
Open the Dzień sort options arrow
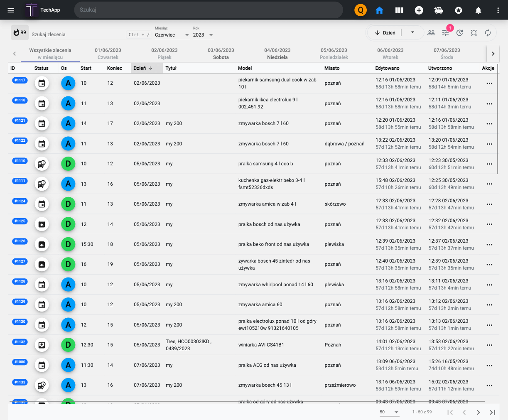coord(412,32)
